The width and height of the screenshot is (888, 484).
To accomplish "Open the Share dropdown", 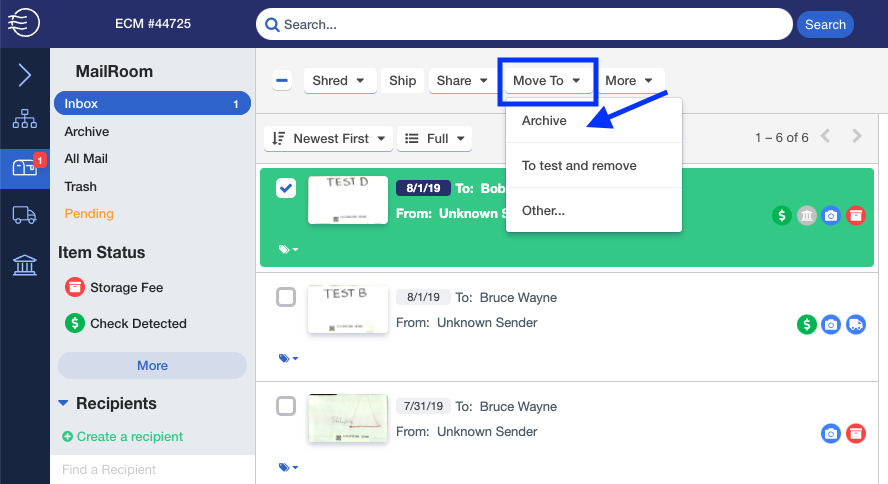I will tap(462, 80).
